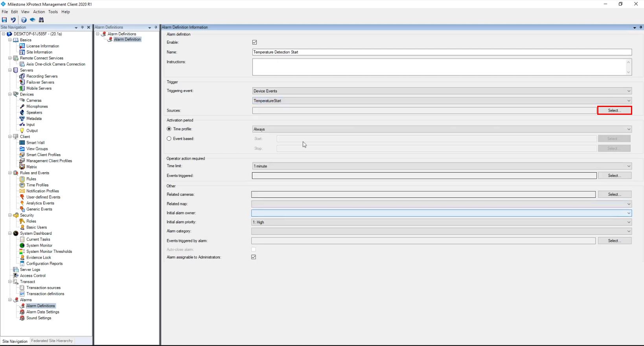Click Select button for Related cameras

pyautogui.click(x=614, y=194)
